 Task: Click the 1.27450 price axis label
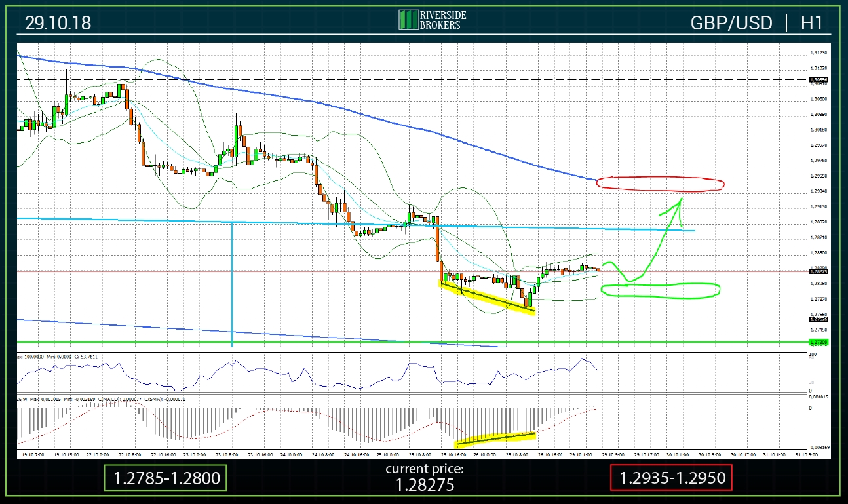point(819,330)
